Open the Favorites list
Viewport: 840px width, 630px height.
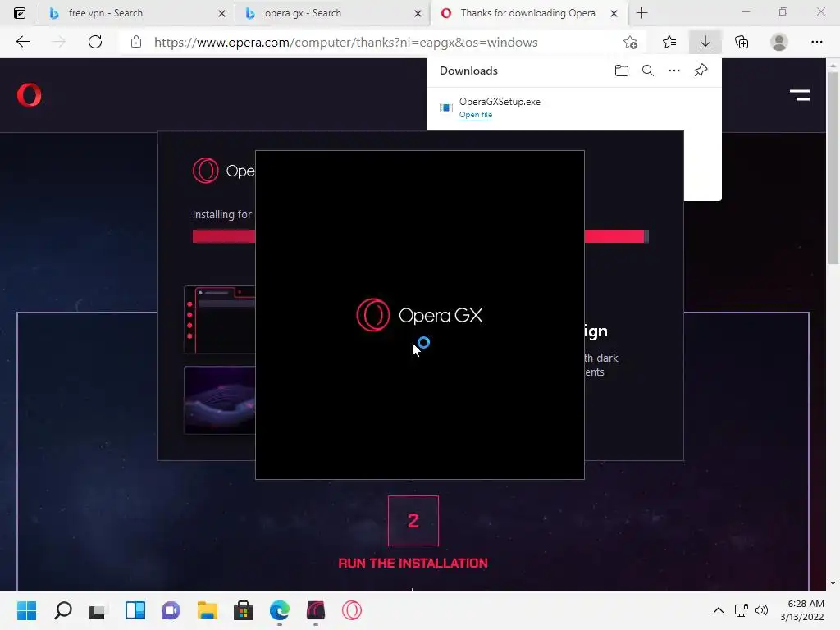point(669,43)
